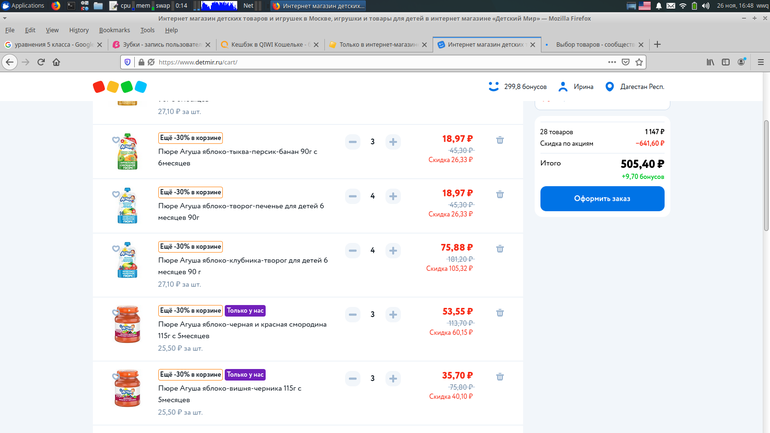Bookmark this page with the star icon

(x=639, y=62)
